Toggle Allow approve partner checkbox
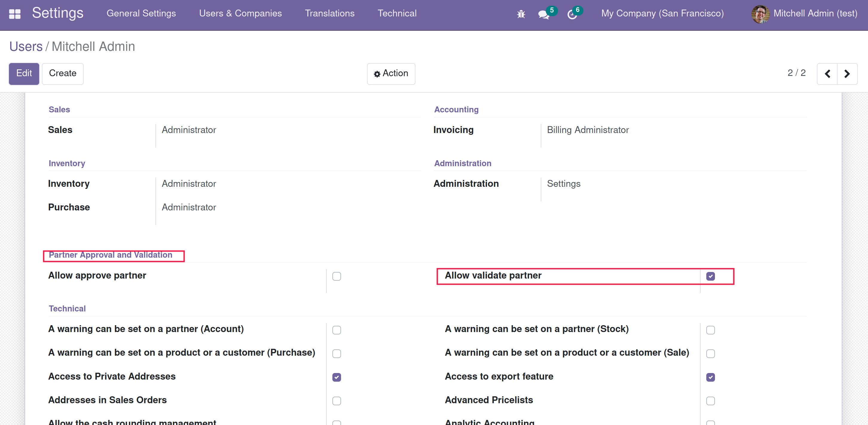 click(x=336, y=276)
